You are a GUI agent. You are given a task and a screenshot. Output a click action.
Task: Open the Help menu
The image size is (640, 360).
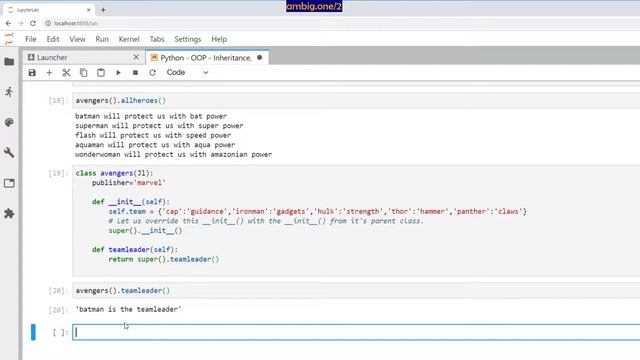pyautogui.click(x=219, y=39)
